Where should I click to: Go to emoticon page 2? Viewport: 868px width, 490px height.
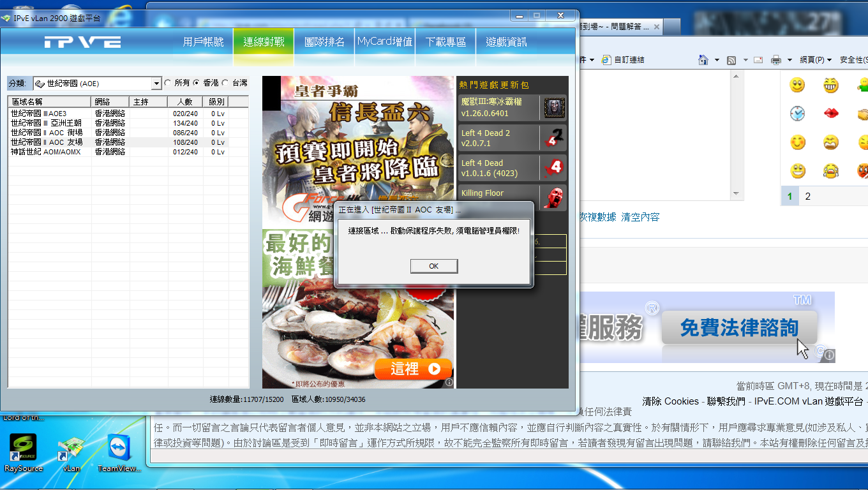(808, 197)
